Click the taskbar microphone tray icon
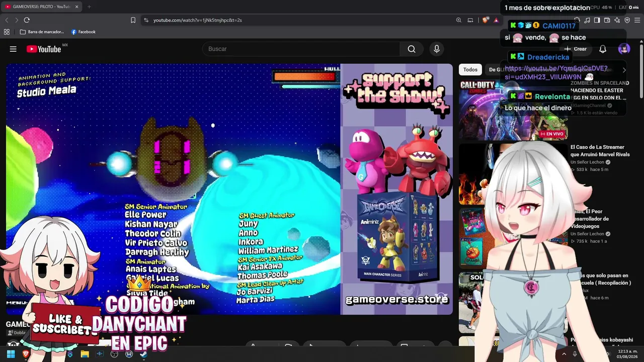644x362 pixels. 575,354
